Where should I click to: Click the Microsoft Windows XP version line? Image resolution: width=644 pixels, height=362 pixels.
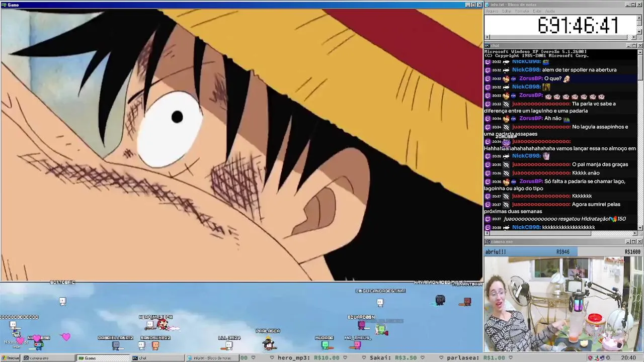click(x=535, y=51)
